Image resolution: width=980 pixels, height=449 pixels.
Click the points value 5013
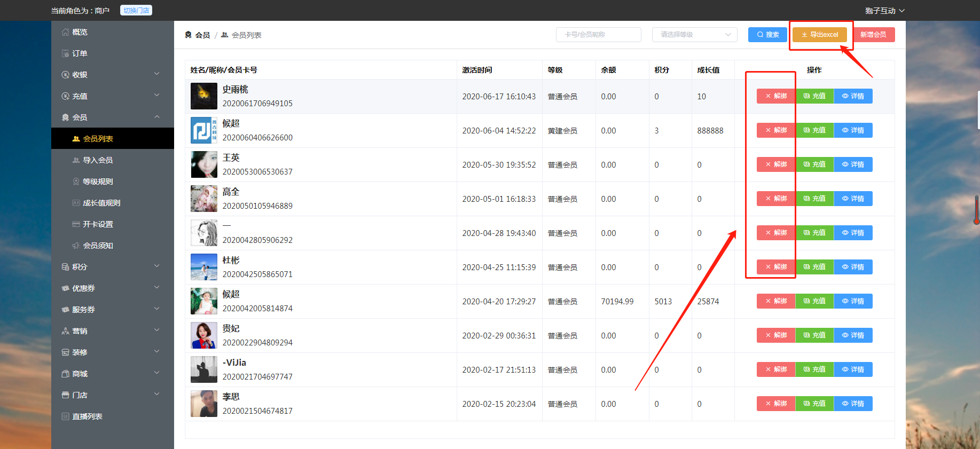click(x=663, y=302)
